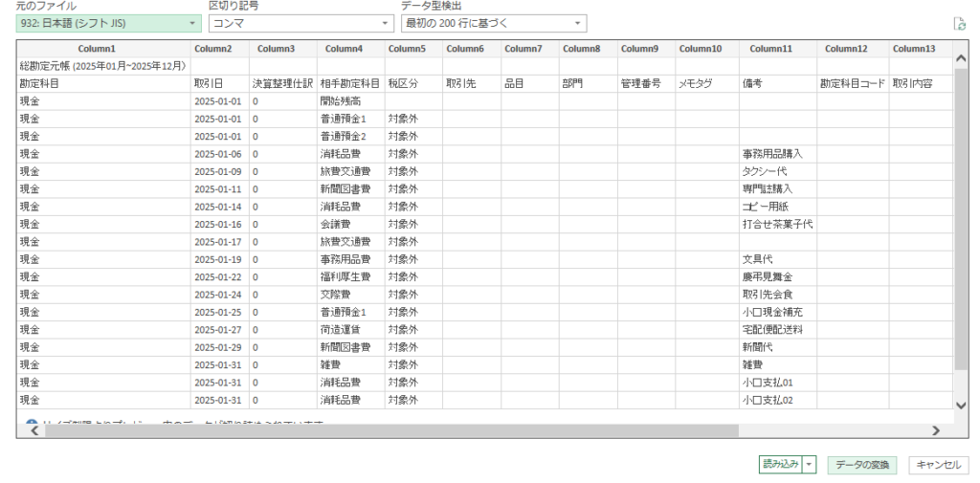This screenshot has height=483, width=980.
Task: Open the 元のファイル encoding dropdown
Action: coord(108,23)
